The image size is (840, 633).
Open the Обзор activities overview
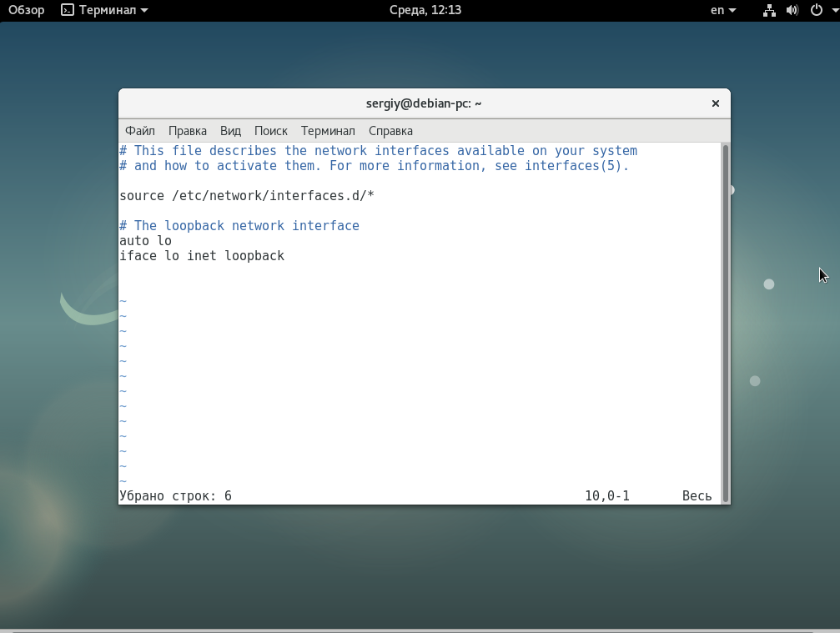pos(27,10)
